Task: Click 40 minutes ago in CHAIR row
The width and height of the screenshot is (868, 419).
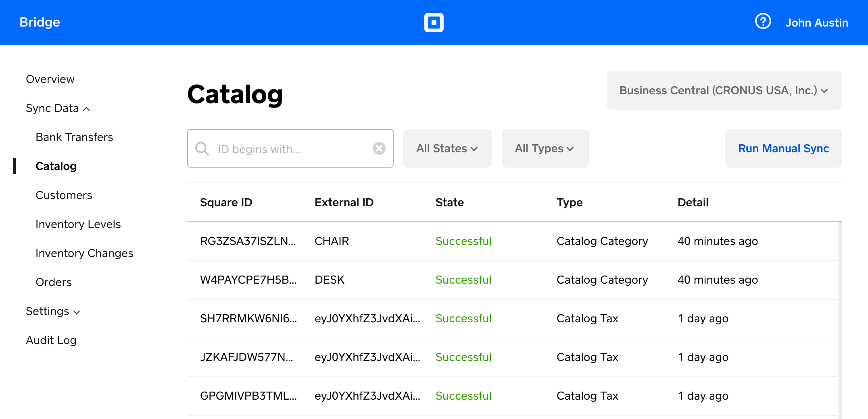Action: pos(718,241)
